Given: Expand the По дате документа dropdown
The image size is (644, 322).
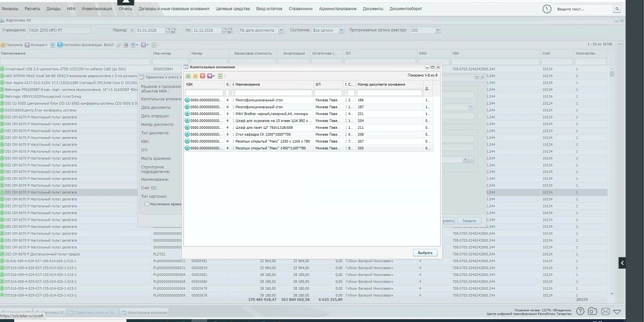Looking at the screenshot, I should click(281, 30).
